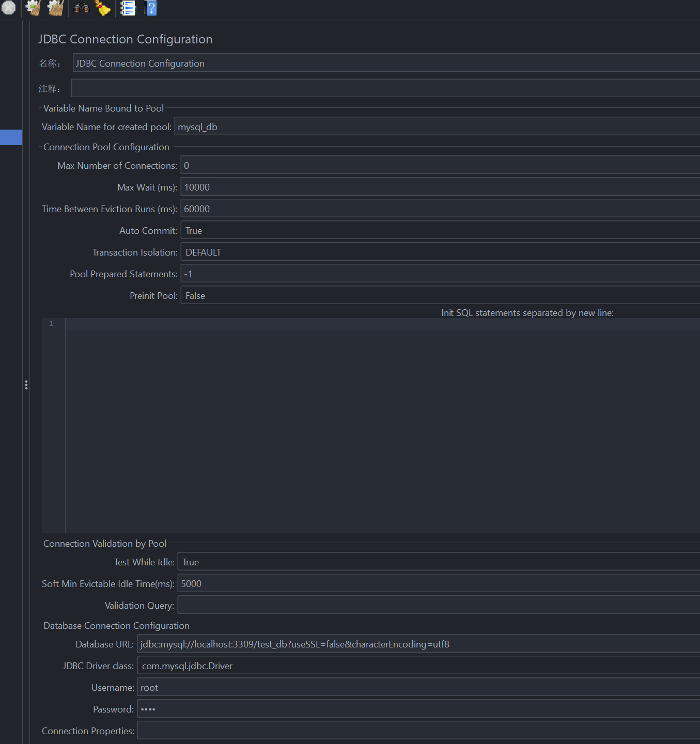Click the Database URL field
Image resolution: width=700 pixels, height=744 pixels.
pos(418,644)
